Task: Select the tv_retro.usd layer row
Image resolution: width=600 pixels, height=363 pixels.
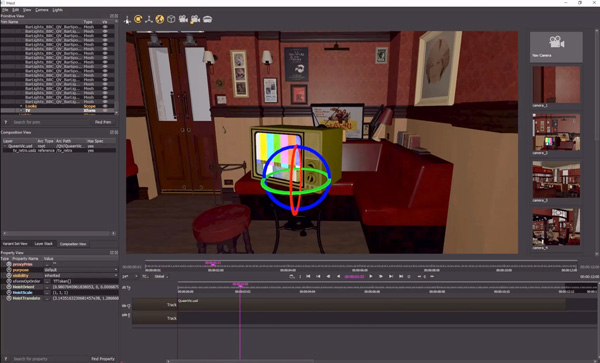Action: point(59,151)
